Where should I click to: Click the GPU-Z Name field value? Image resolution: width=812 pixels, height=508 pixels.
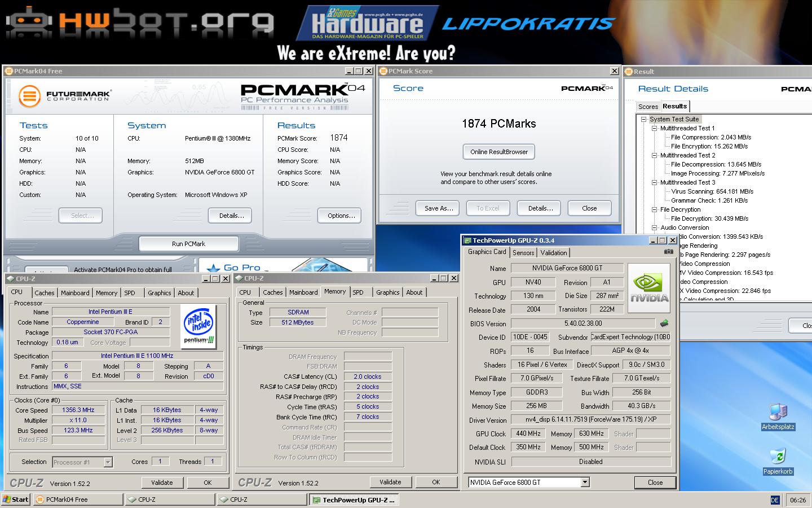pyautogui.click(x=567, y=268)
